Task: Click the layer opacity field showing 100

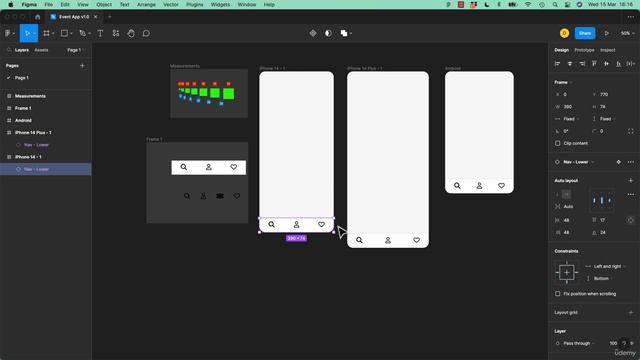Action: coord(613,343)
